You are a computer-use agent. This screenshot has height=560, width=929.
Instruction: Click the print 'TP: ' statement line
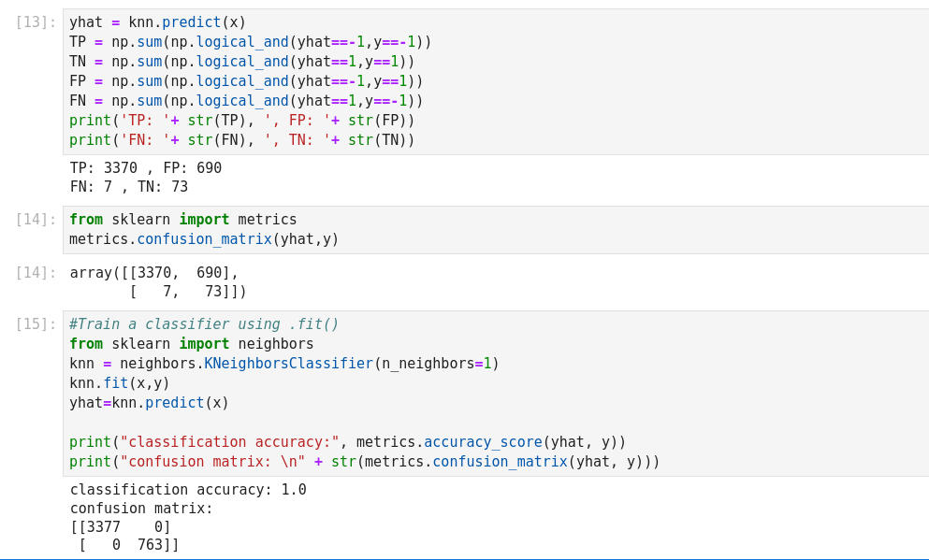241,121
